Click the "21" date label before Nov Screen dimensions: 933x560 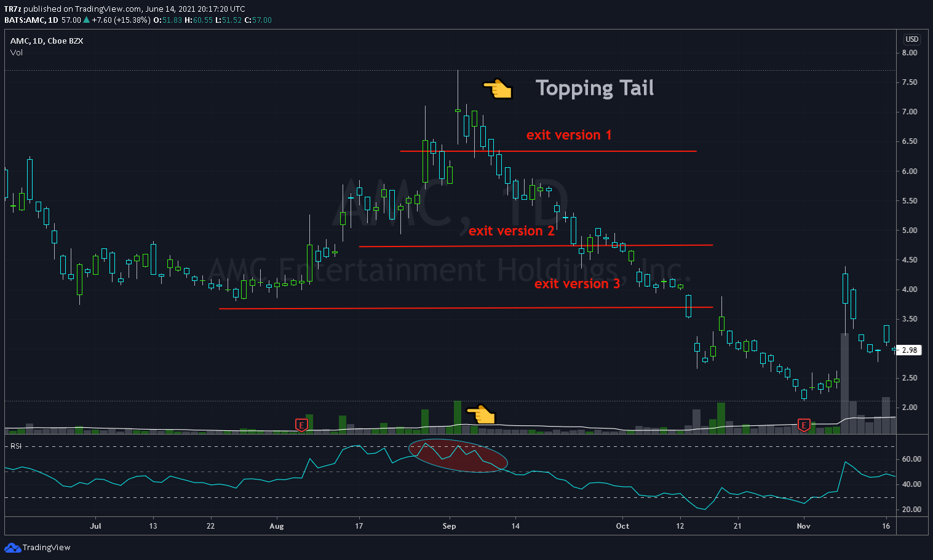[x=737, y=526]
